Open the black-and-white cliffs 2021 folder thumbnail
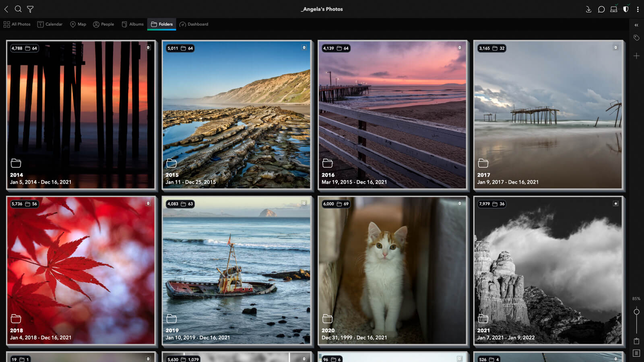 [548, 270]
